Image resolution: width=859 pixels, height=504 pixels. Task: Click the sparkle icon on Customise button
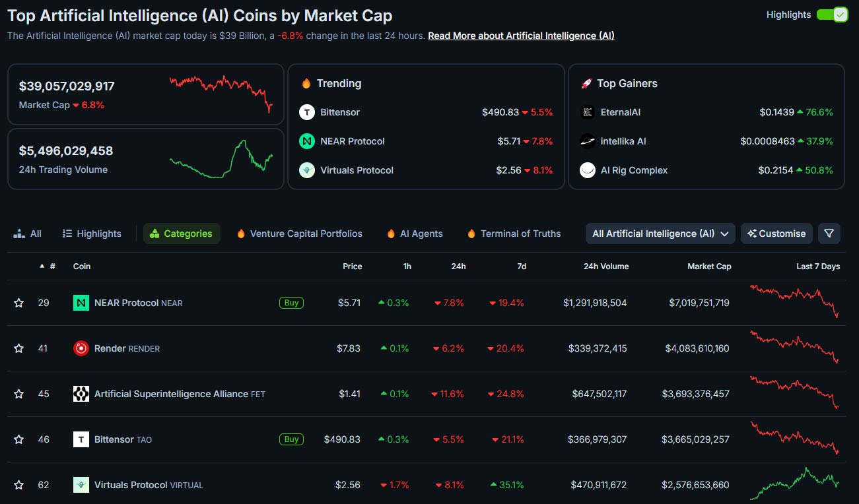coord(751,234)
